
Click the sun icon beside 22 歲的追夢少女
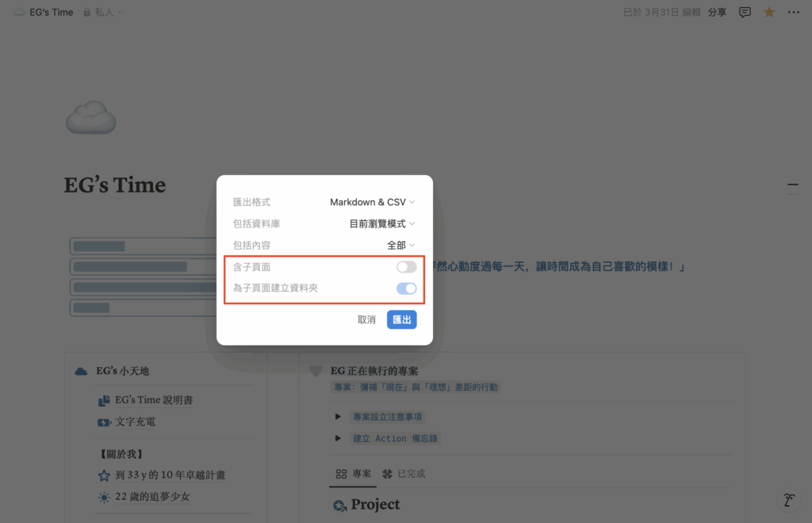tap(104, 498)
